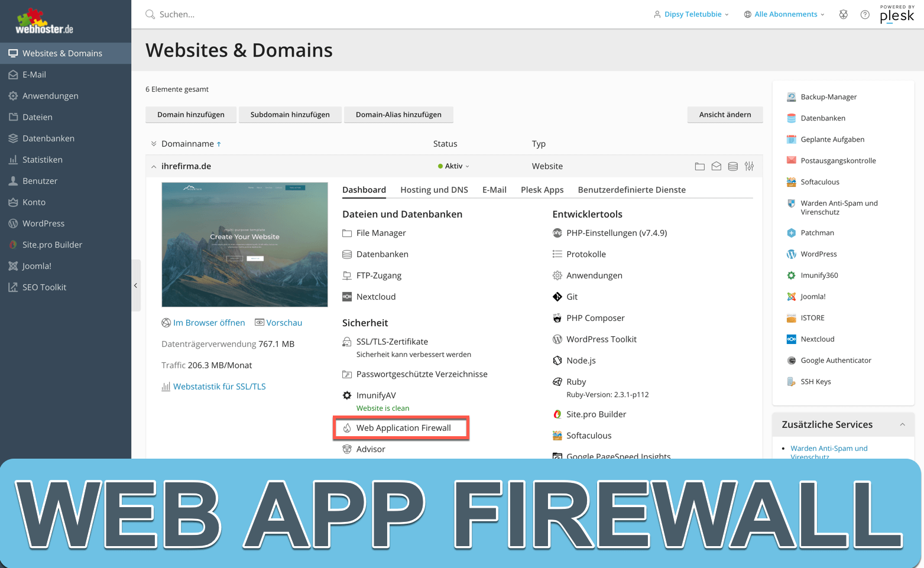
Task: Collapse the ihrefirma.de domain row
Action: pos(154,167)
